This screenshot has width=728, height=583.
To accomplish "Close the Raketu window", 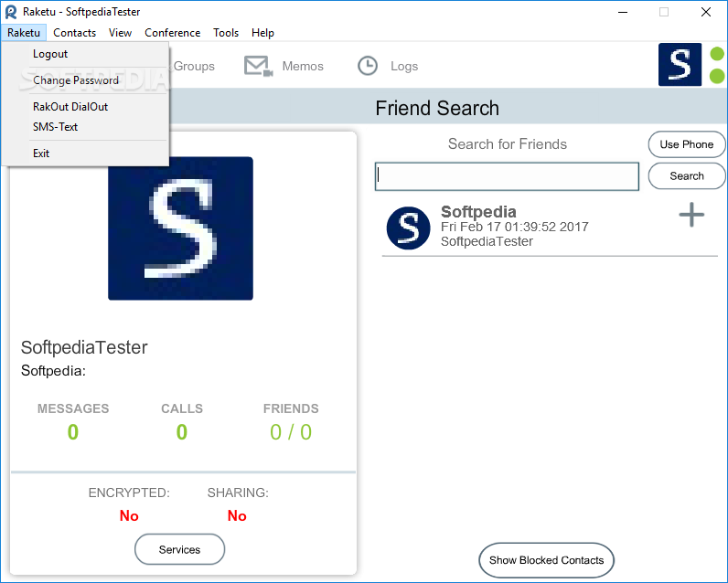I will (x=706, y=12).
